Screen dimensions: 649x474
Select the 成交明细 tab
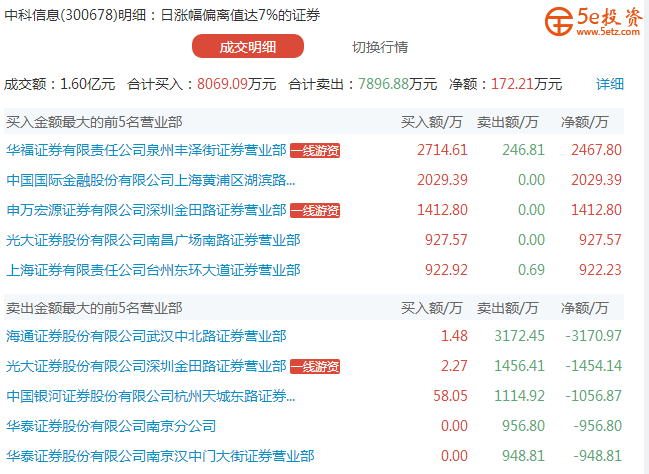(x=248, y=46)
